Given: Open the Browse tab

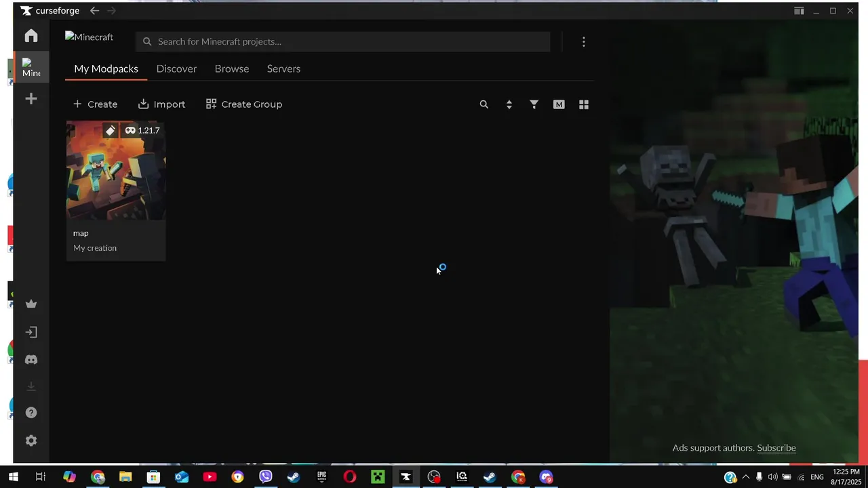Looking at the screenshot, I should [232, 68].
